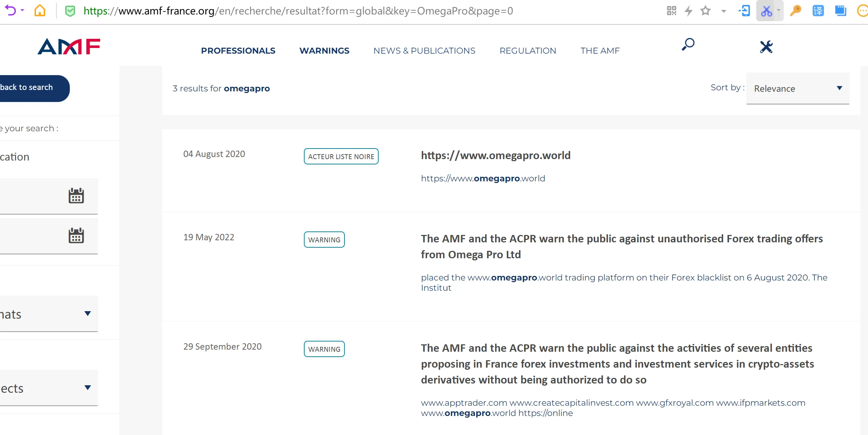
Task: Click the 'https://www.omegapro.world' snippet under first result
Action: pos(483,179)
